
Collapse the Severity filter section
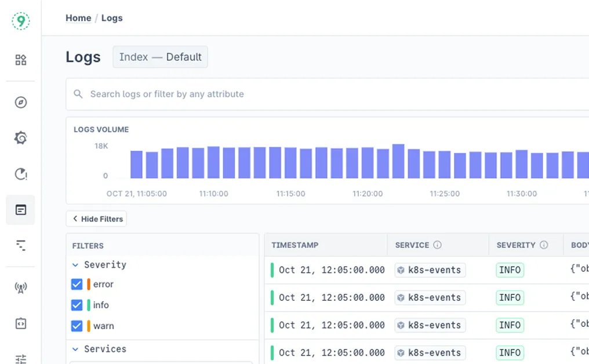(75, 265)
